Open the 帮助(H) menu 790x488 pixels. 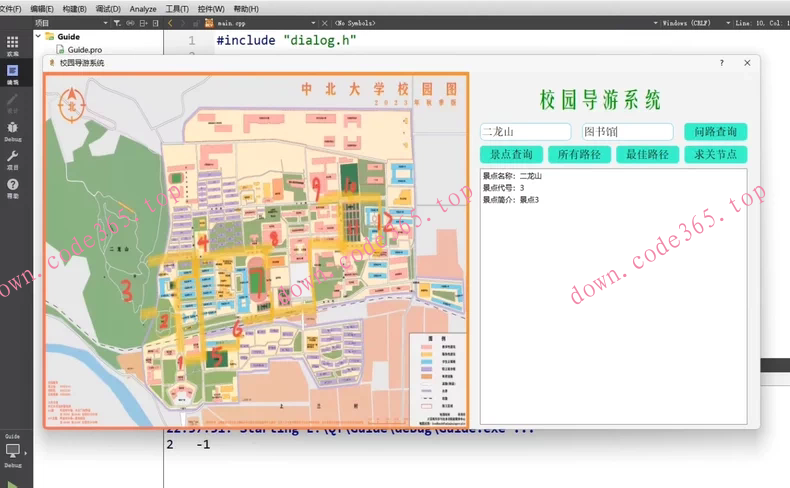click(x=246, y=9)
